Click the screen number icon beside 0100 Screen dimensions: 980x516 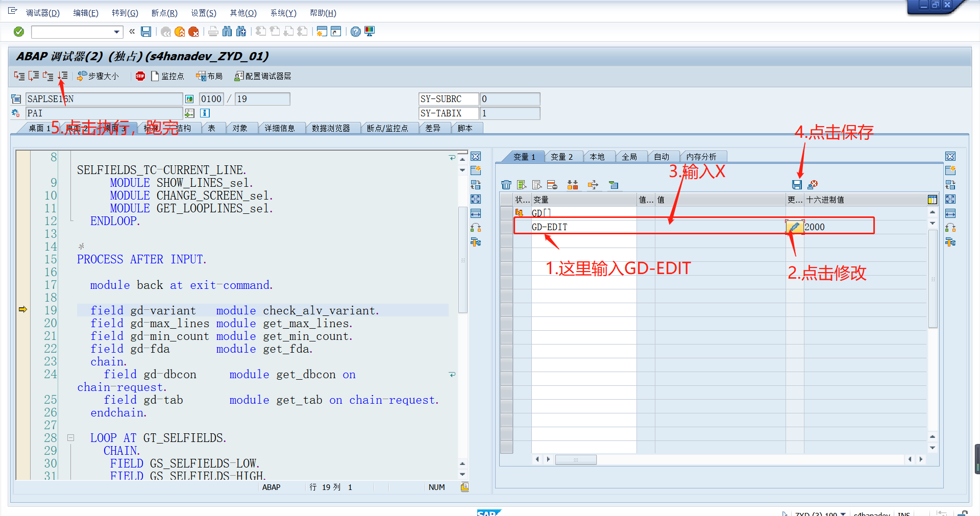click(x=189, y=99)
